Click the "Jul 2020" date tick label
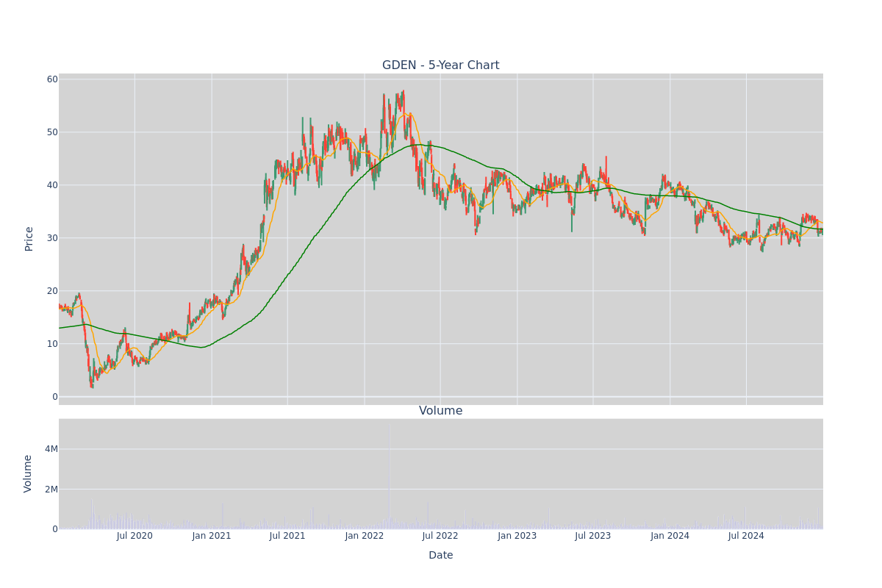The image size is (882, 588). click(x=135, y=536)
